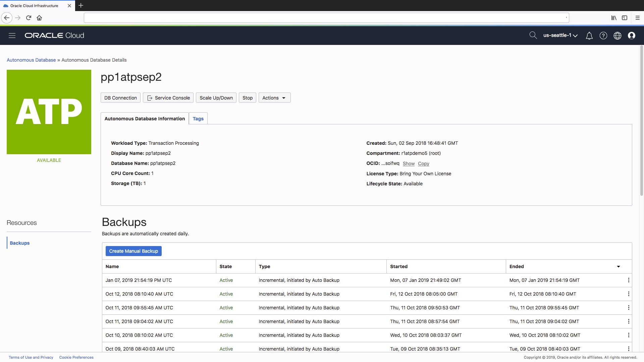Reload the page using browser refresh icon

point(29,18)
